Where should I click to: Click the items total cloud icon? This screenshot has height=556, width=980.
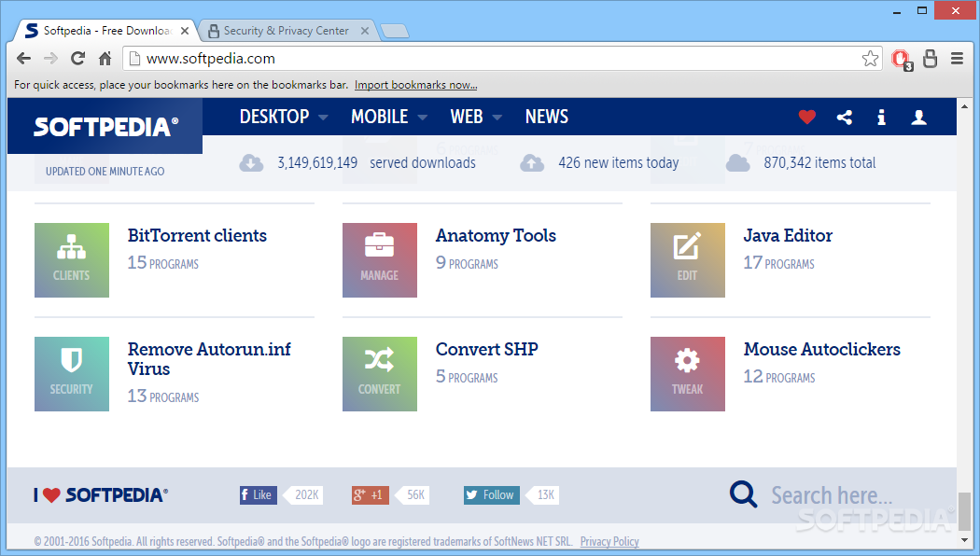tap(737, 163)
